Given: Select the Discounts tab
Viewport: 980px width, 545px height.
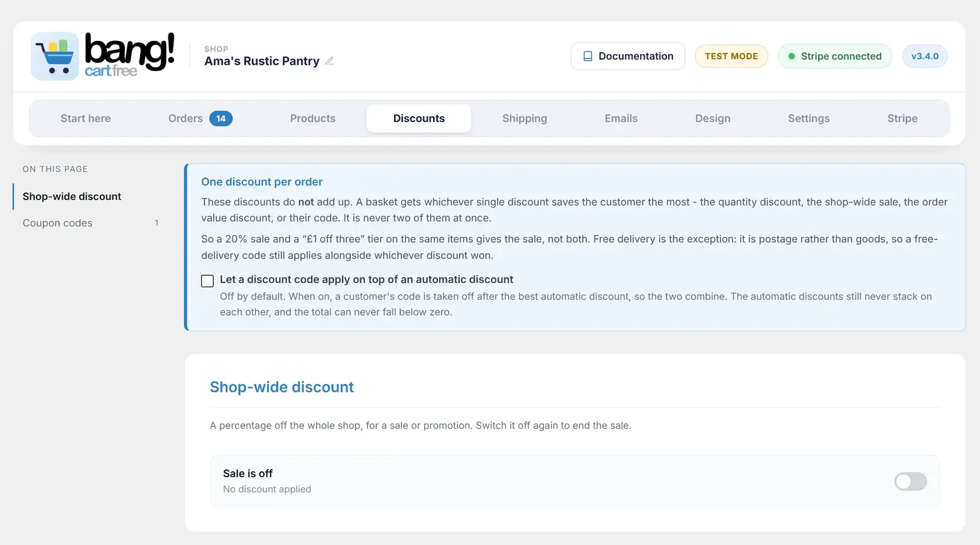Looking at the screenshot, I should coord(419,118).
